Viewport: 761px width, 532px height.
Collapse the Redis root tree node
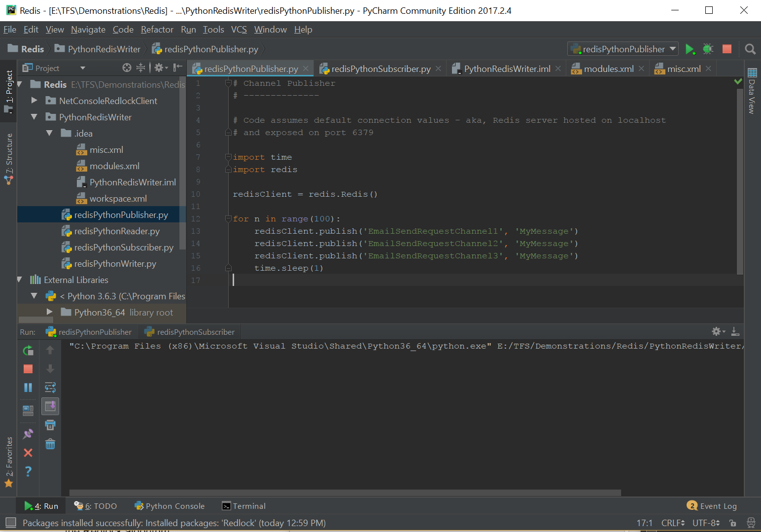[x=20, y=84]
